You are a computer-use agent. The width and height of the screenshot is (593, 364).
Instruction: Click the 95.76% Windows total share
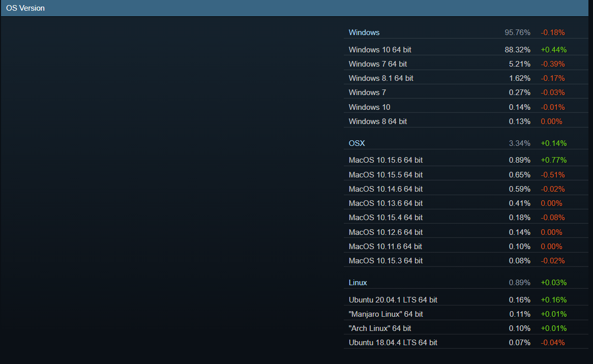(x=517, y=33)
